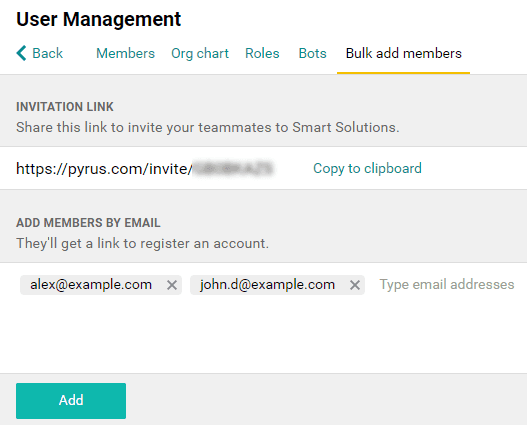Click the ADD MEMBERS BY EMAIL heading
Image resolution: width=527 pixels, height=425 pixels.
pyautogui.click(x=88, y=223)
